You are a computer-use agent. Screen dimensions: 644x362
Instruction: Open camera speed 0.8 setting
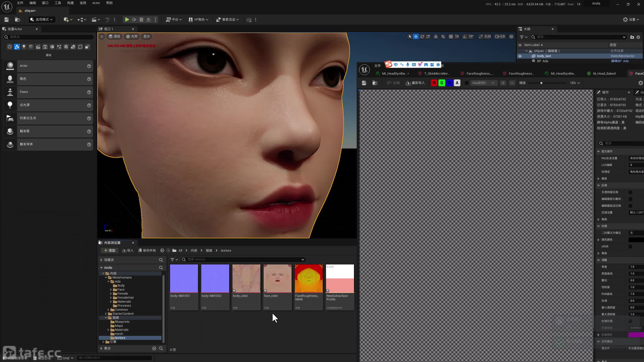[x=500, y=36]
